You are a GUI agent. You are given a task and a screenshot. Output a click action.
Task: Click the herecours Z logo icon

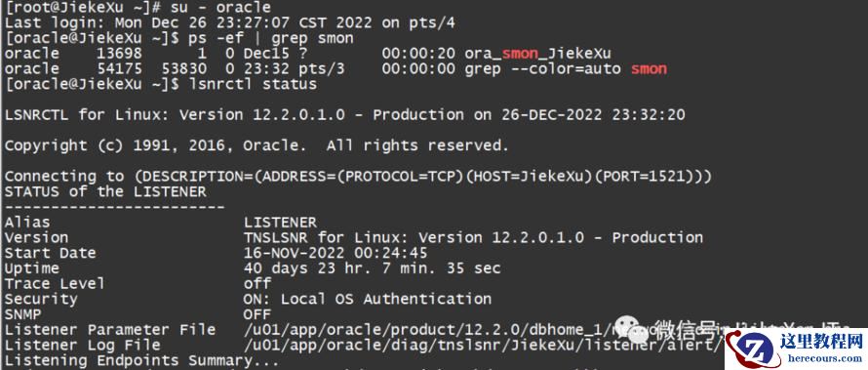(753, 349)
